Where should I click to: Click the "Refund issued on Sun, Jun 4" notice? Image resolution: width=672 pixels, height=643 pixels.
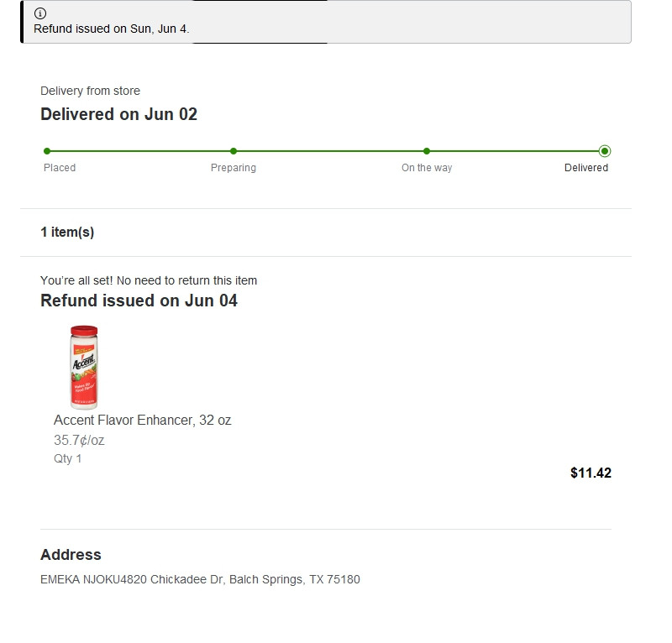112,29
